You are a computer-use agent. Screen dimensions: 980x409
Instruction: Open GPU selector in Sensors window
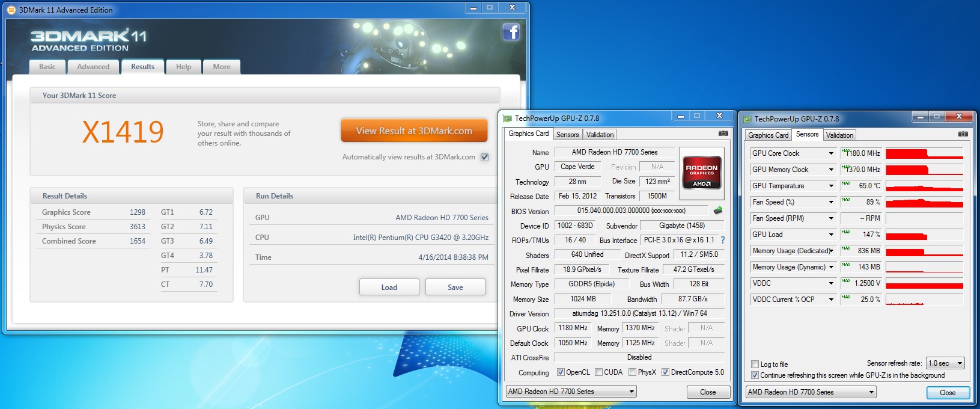click(811, 392)
